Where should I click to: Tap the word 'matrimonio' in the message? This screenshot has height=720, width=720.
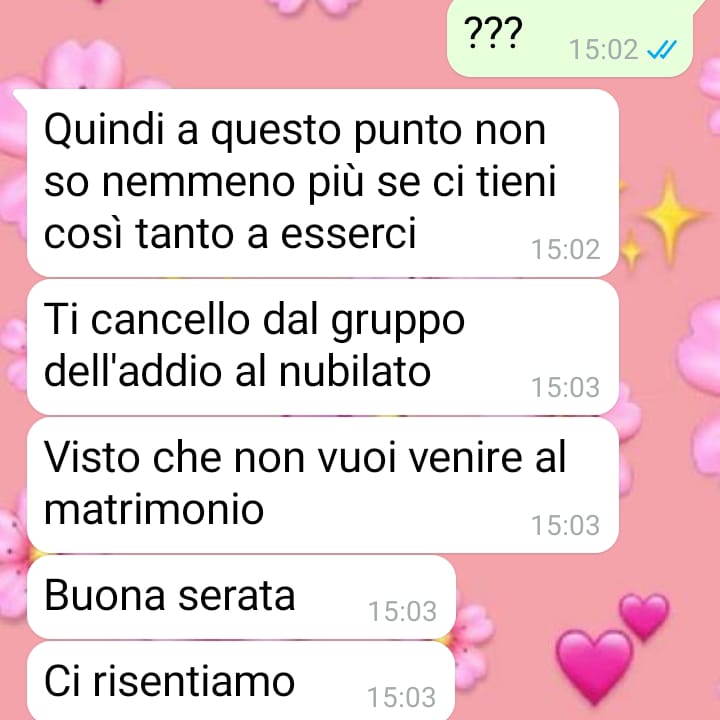tap(154, 509)
